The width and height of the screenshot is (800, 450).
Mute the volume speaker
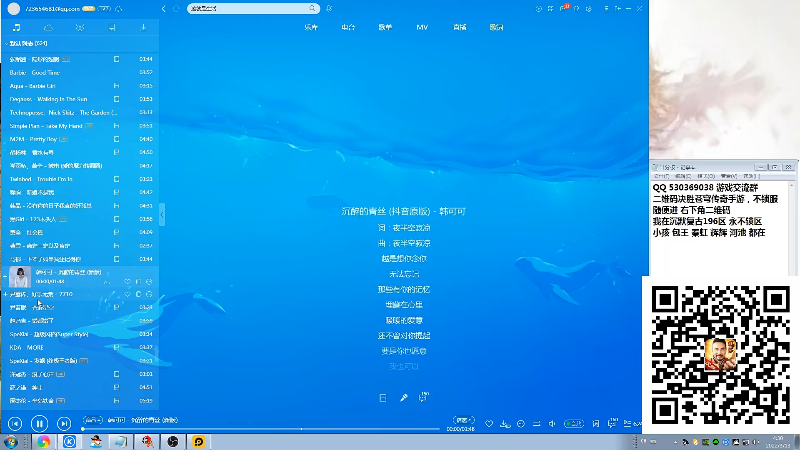[x=553, y=423]
